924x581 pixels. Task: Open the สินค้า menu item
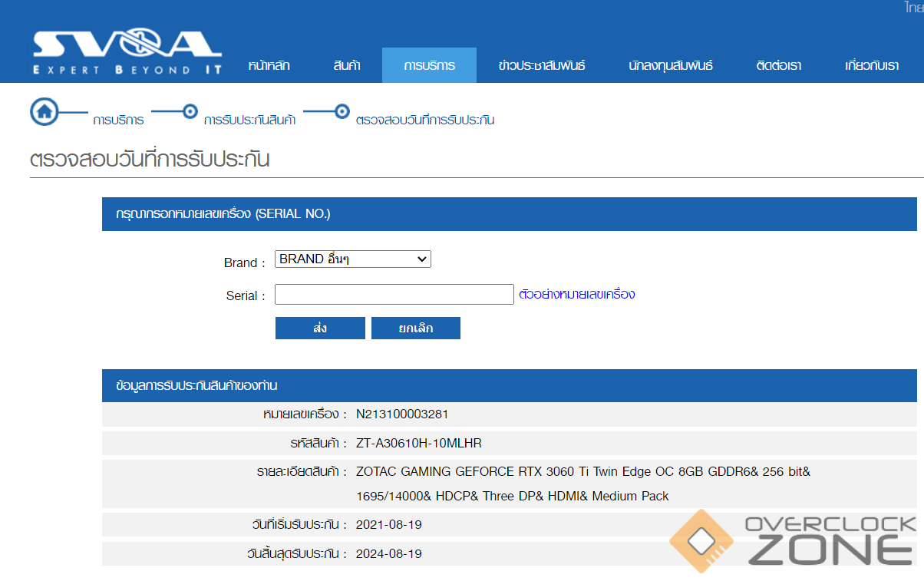click(x=347, y=65)
